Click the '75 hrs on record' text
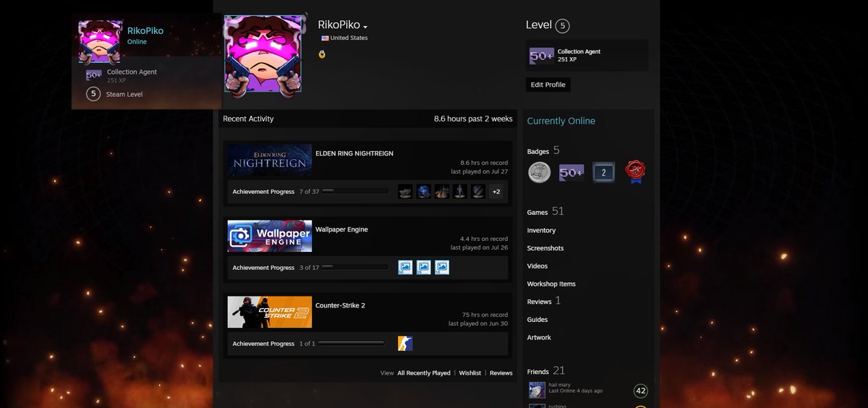This screenshot has width=868, height=408. [485, 315]
